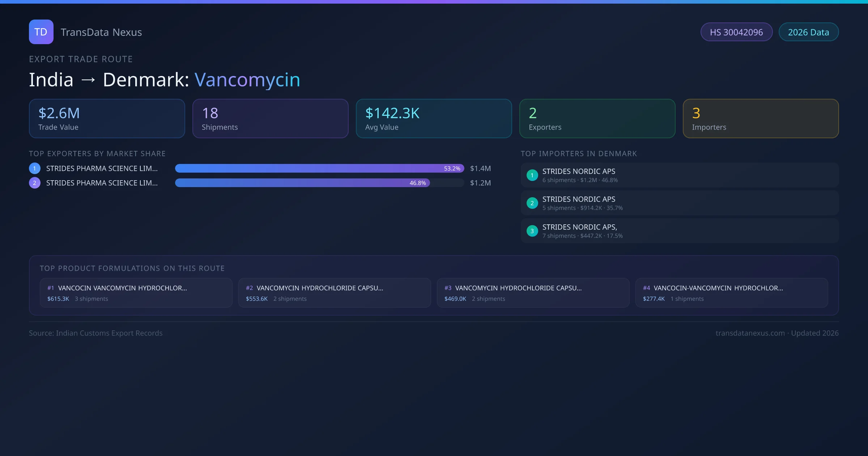Click the number 3 importer badge

pyautogui.click(x=532, y=231)
